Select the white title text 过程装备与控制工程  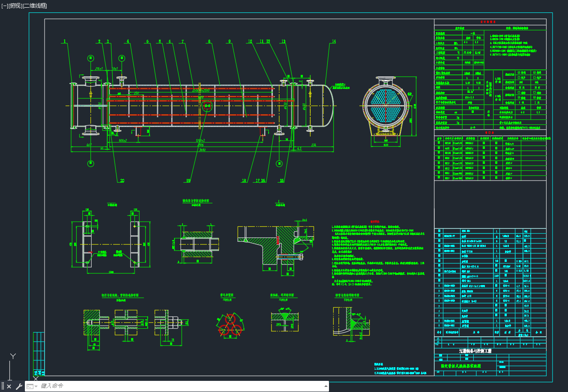click(x=475, y=351)
